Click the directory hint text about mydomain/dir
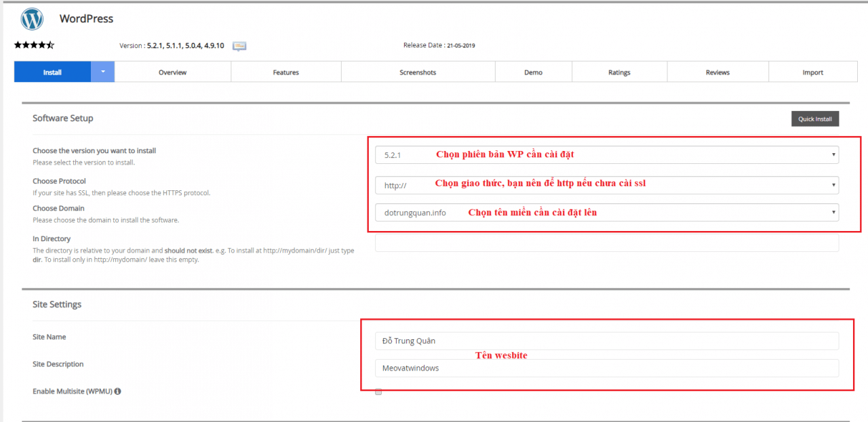868x422 pixels. point(193,255)
